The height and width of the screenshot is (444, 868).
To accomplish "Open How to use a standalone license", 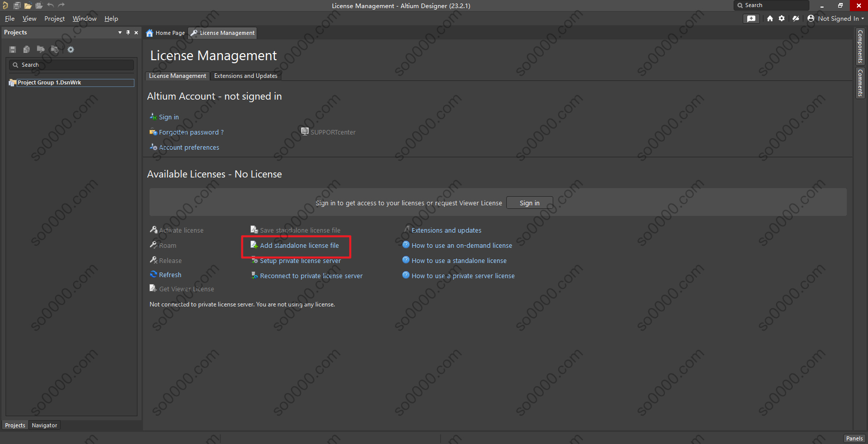I will [x=459, y=260].
